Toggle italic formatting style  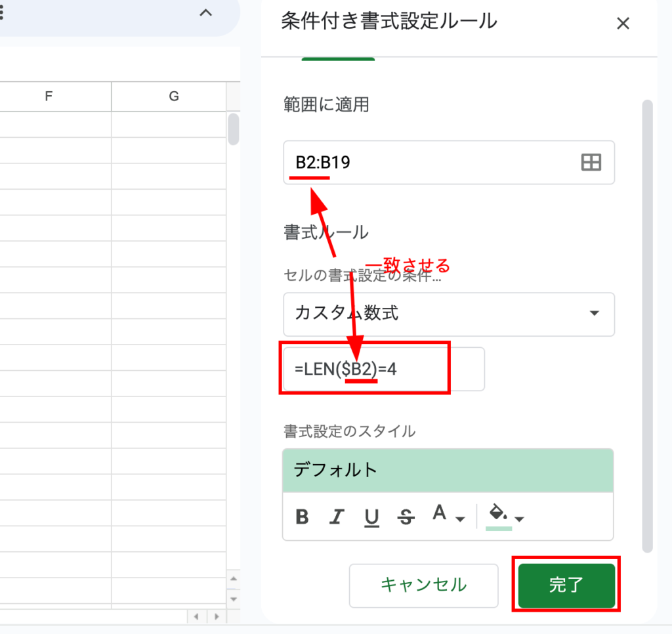[337, 517]
